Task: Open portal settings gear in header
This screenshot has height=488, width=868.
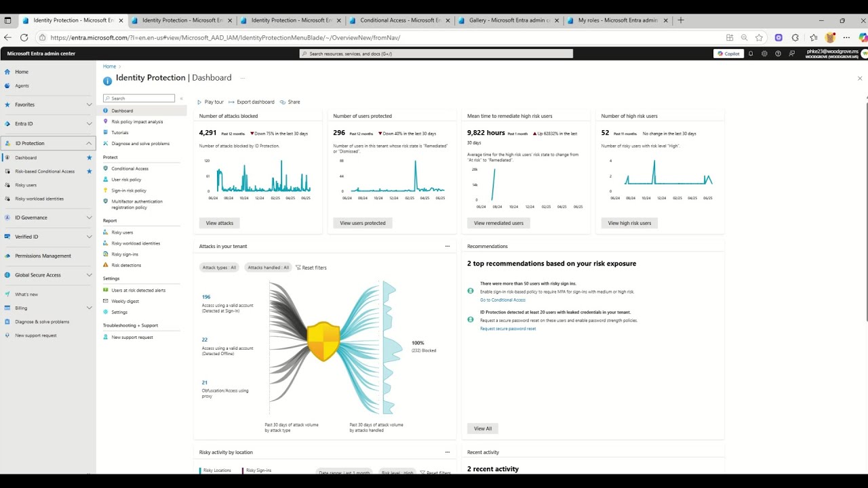Action: [764, 54]
